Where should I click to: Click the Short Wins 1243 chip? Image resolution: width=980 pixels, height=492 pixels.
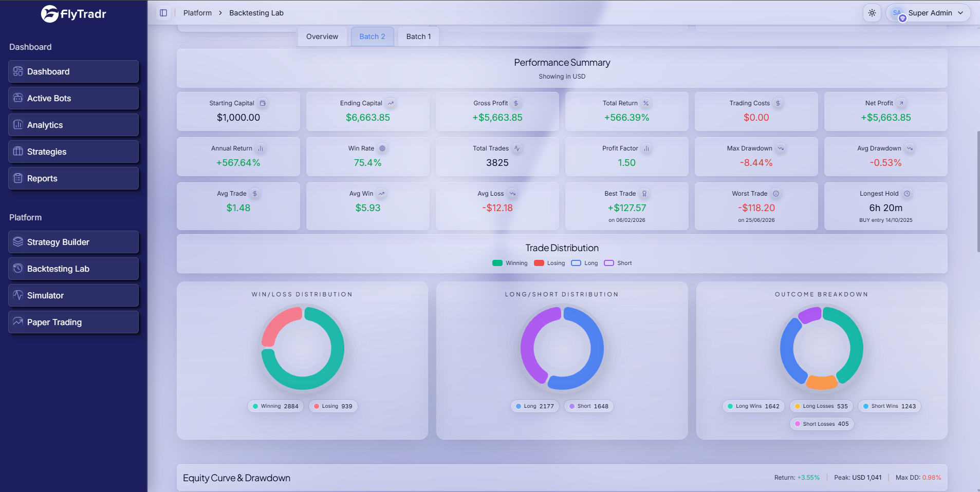pyautogui.click(x=890, y=406)
